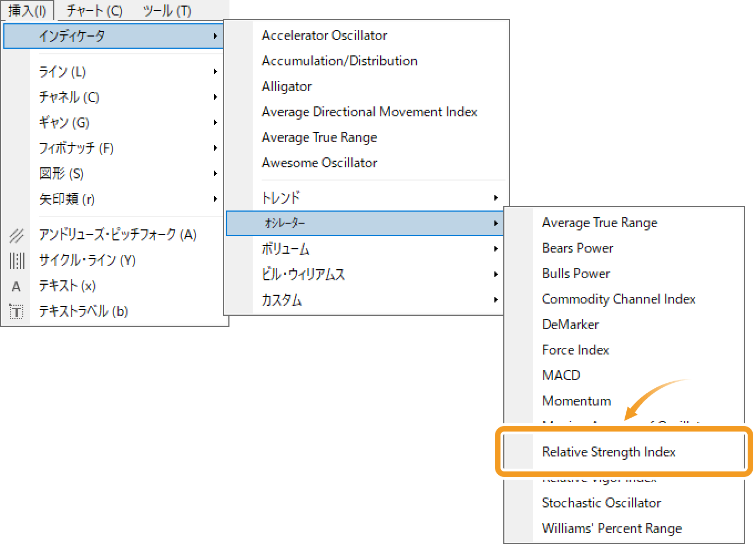The height and width of the screenshot is (544, 756).
Task: Click the Cycle Lines icon
Action: click(x=17, y=260)
